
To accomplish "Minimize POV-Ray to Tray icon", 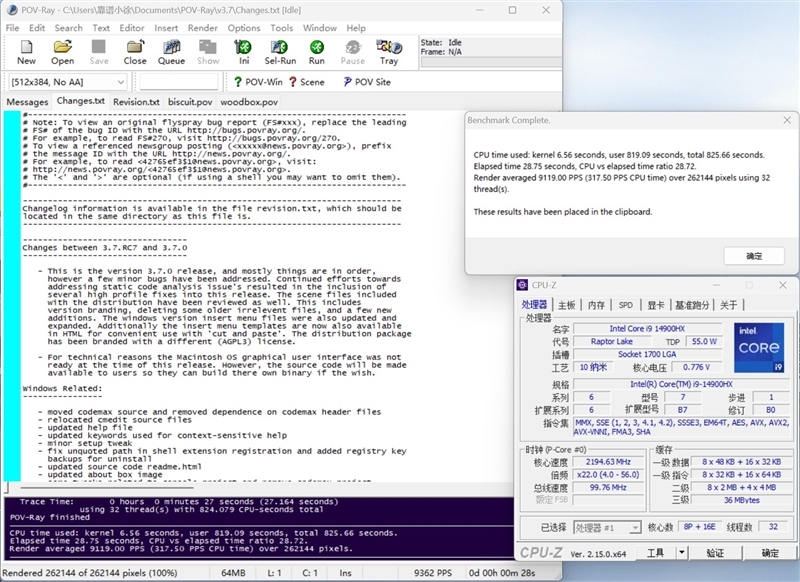I will click(389, 53).
